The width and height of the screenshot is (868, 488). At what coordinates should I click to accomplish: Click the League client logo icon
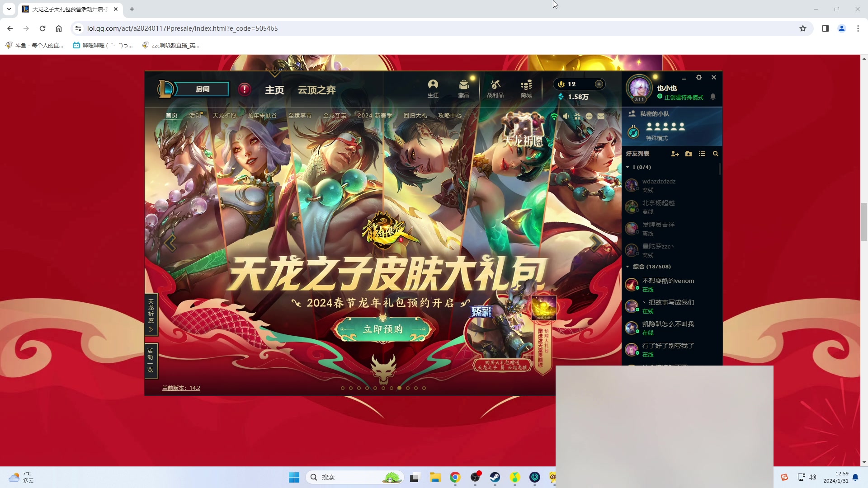coord(165,89)
